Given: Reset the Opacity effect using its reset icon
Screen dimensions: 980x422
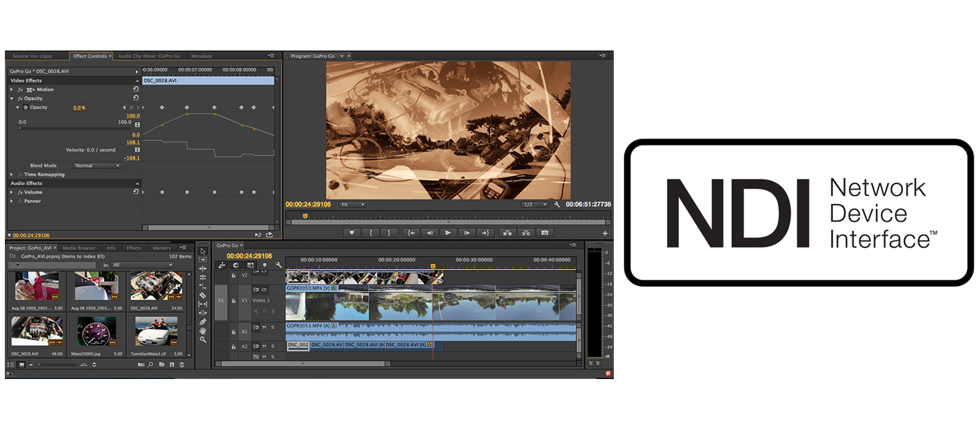Looking at the screenshot, I should click(134, 98).
